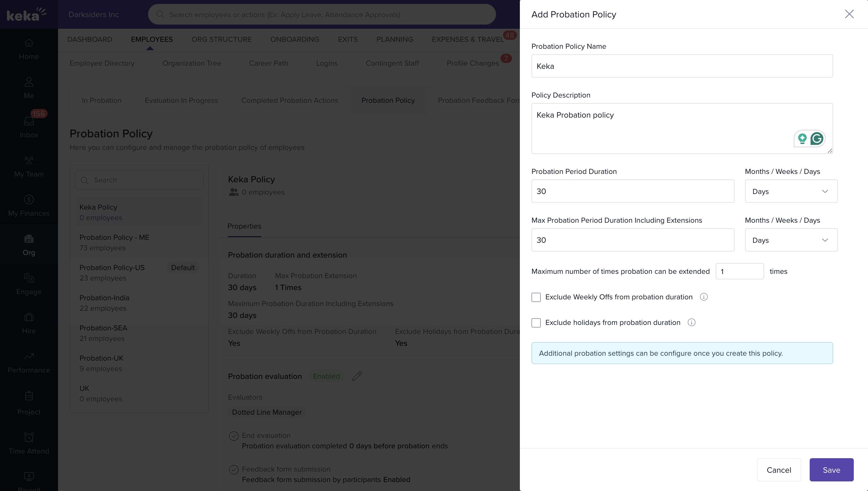Image resolution: width=868 pixels, height=491 pixels.
Task: Click the Probation Policy Name field
Action: coord(682,66)
